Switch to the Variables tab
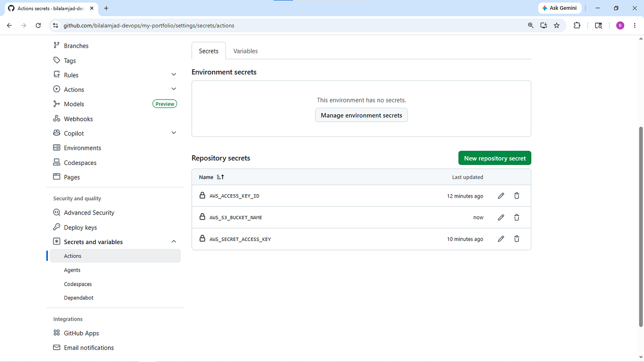Image resolution: width=644 pixels, height=362 pixels. point(246,51)
